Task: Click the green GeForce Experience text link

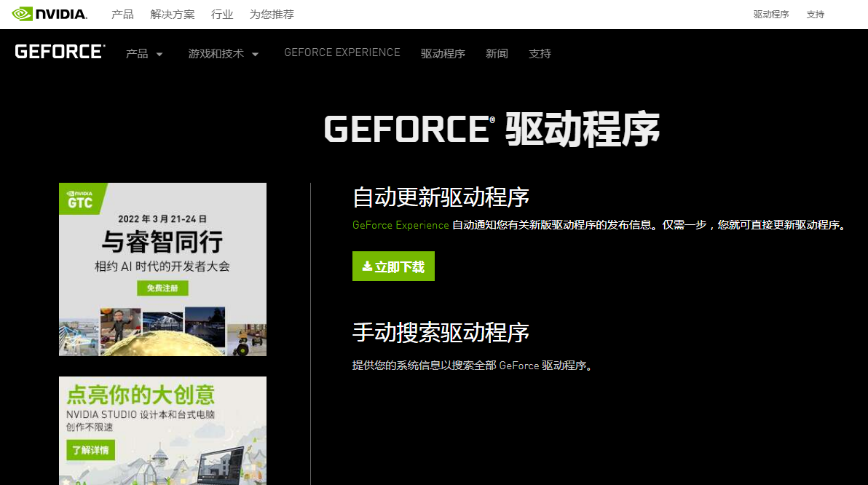Action: (401, 225)
